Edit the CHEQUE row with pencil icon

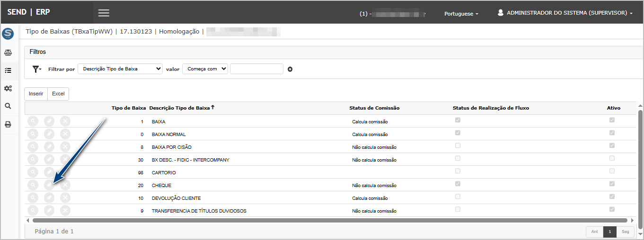(49, 185)
